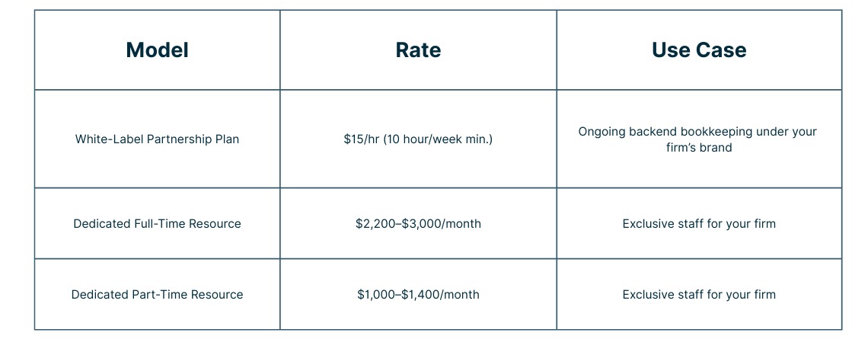Click the Model column header
This screenshot has height=339, width=868.
tap(157, 50)
